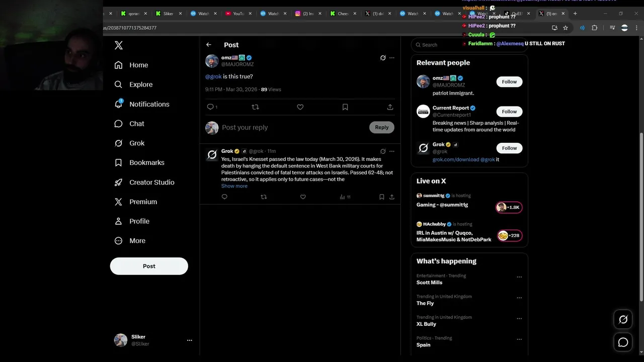Bookmark Grok's reply
The width and height of the screenshot is (644, 362).
381,197
